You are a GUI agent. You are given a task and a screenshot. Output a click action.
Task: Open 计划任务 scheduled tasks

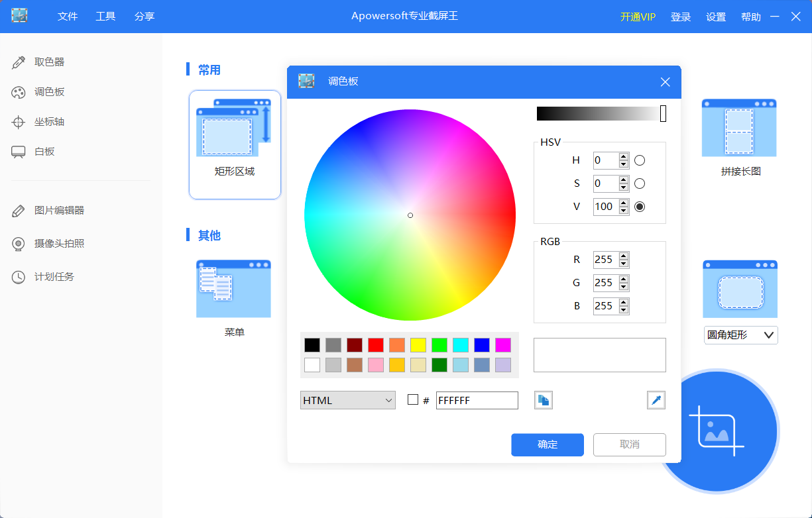[54, 277]
